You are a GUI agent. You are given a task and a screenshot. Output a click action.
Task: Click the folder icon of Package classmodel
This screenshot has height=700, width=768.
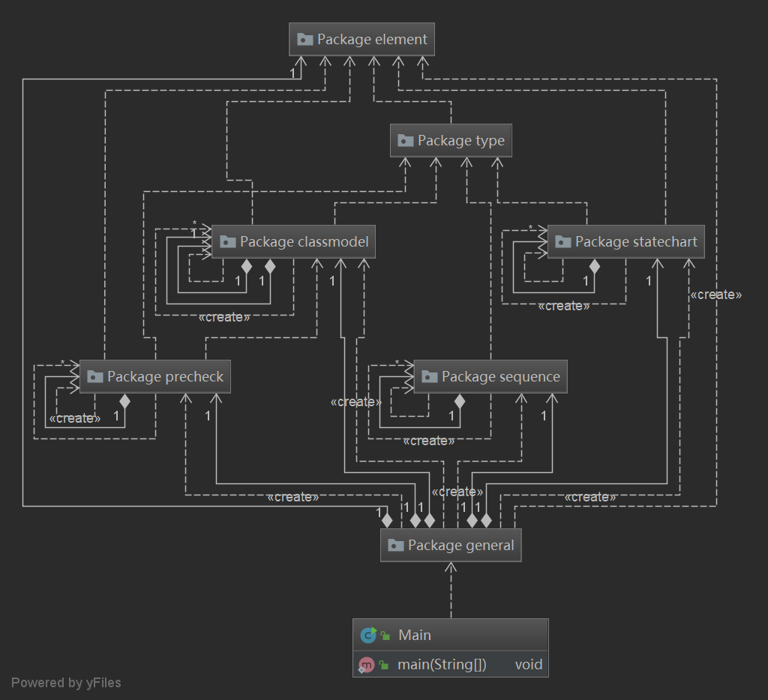228,241
